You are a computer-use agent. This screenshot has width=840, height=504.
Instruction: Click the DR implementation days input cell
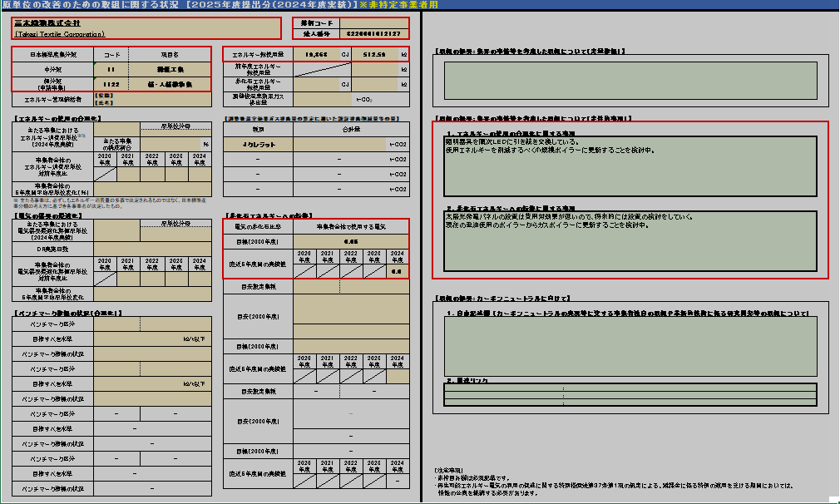(152, 249)
